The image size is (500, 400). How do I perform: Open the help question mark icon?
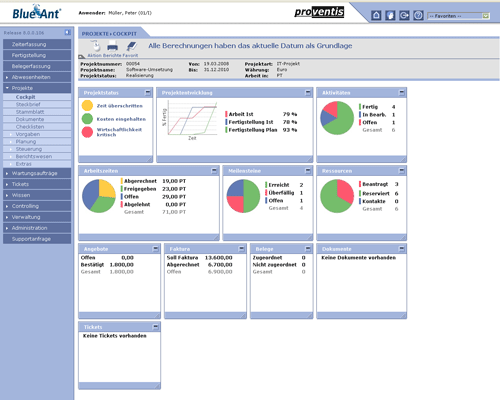click(418, 15)
